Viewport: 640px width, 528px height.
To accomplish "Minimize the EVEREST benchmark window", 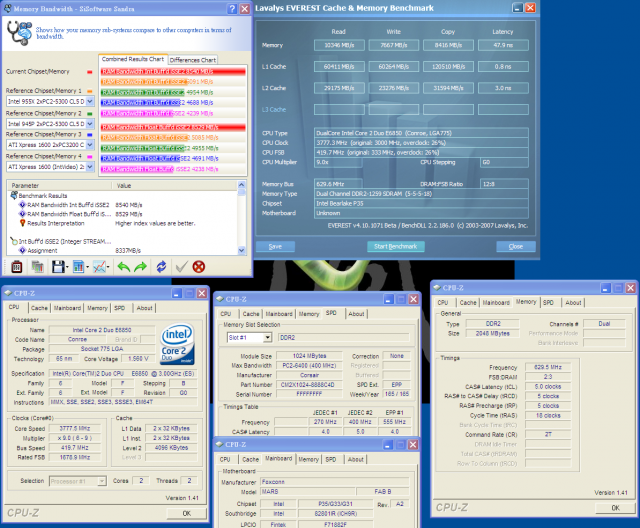I will tap(518, 8).
